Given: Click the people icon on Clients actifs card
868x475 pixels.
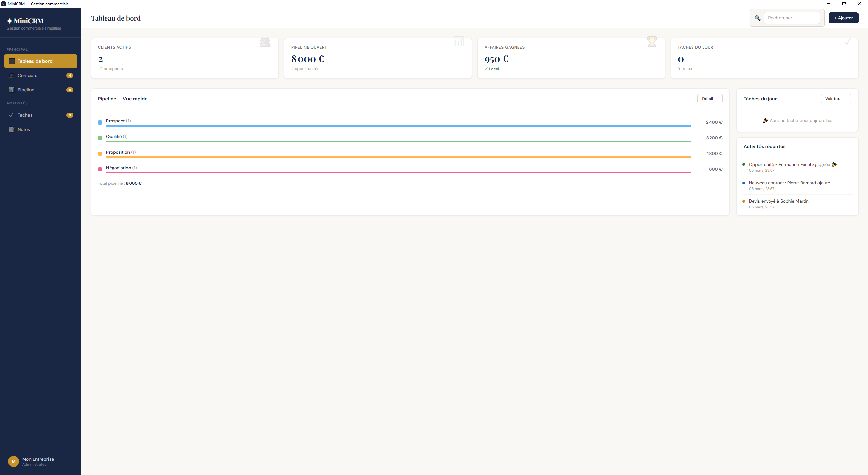Looking at the screenshot, I should [265, 42].
